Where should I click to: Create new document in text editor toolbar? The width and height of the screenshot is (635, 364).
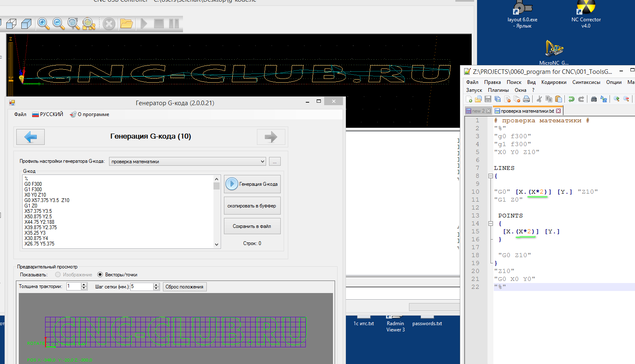(x=469, y=99)
